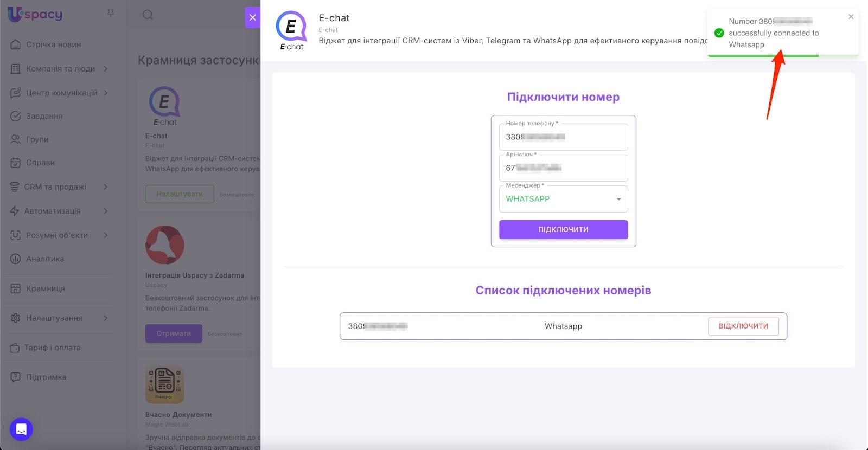Open the chat support bubble button

(21, 429)
